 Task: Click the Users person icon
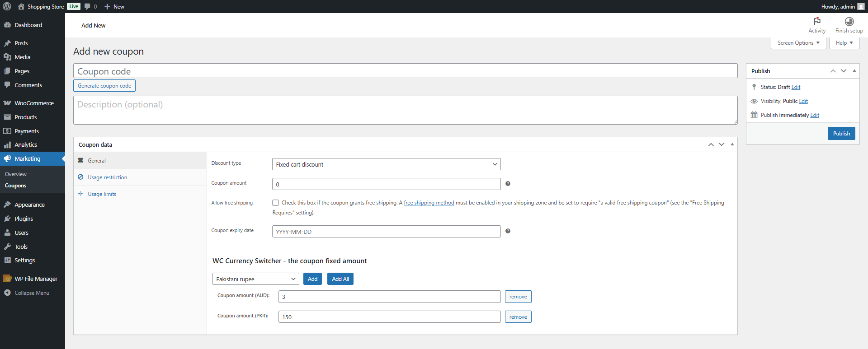click(x=7, y=233)
